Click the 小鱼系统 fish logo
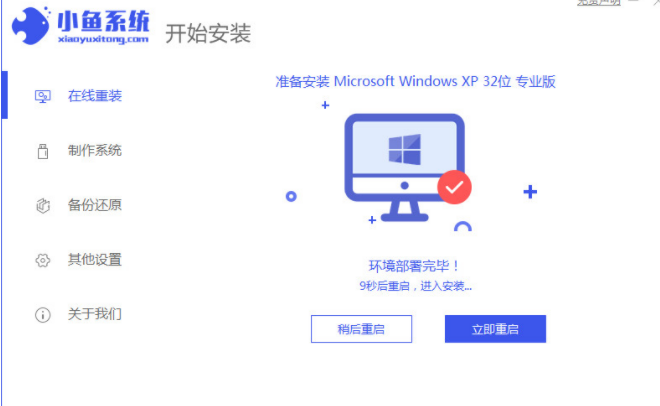 point(30,25)
